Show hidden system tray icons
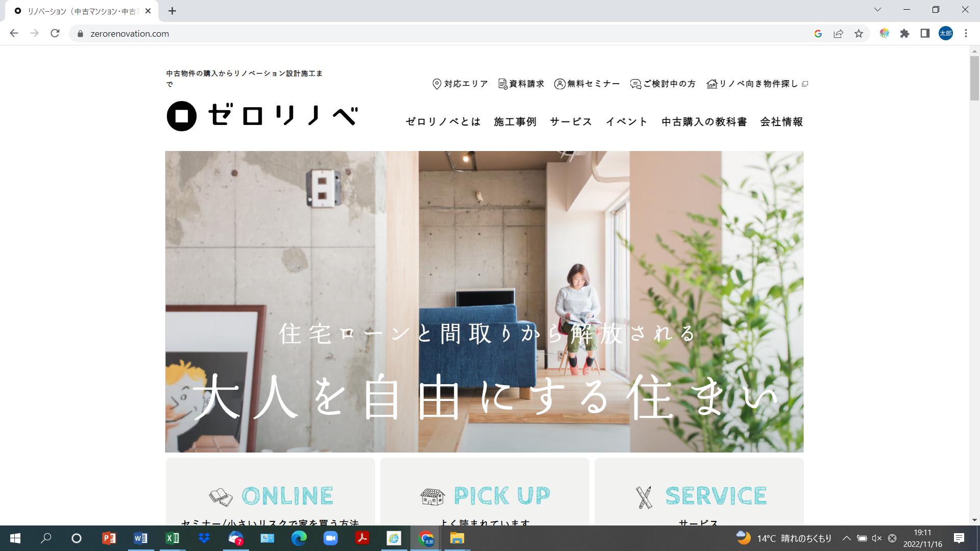The image size is (980, 551). (x=846, y=538)
